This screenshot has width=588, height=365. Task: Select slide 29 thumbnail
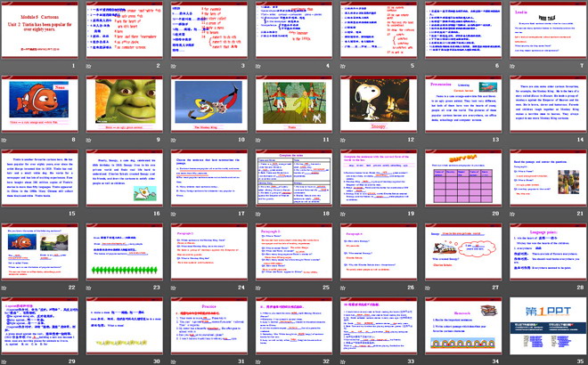click(40, 326)
